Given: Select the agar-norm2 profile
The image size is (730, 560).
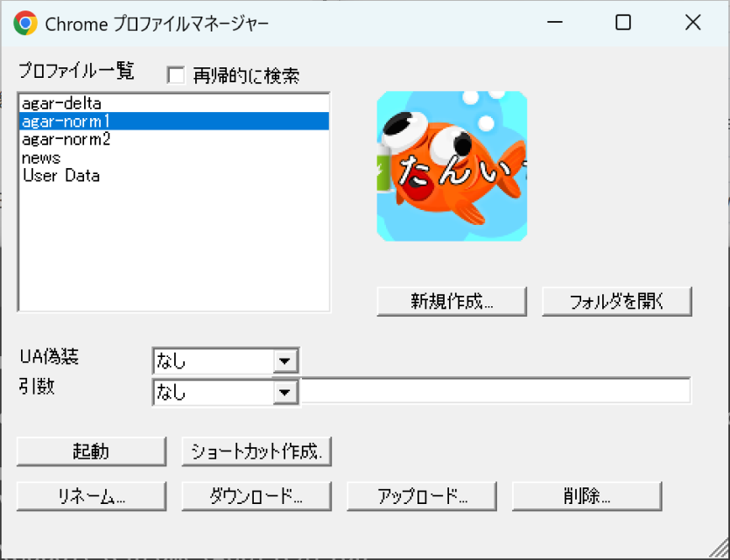Looking at the screenshot, I should tap(66, 139).
